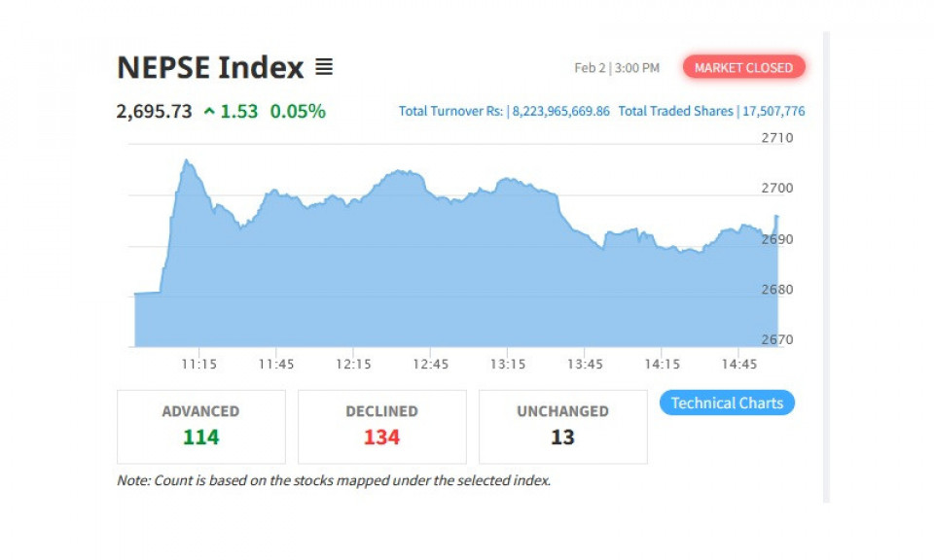
Task: Click the Total Turnover Rs value
Action: 560,111
